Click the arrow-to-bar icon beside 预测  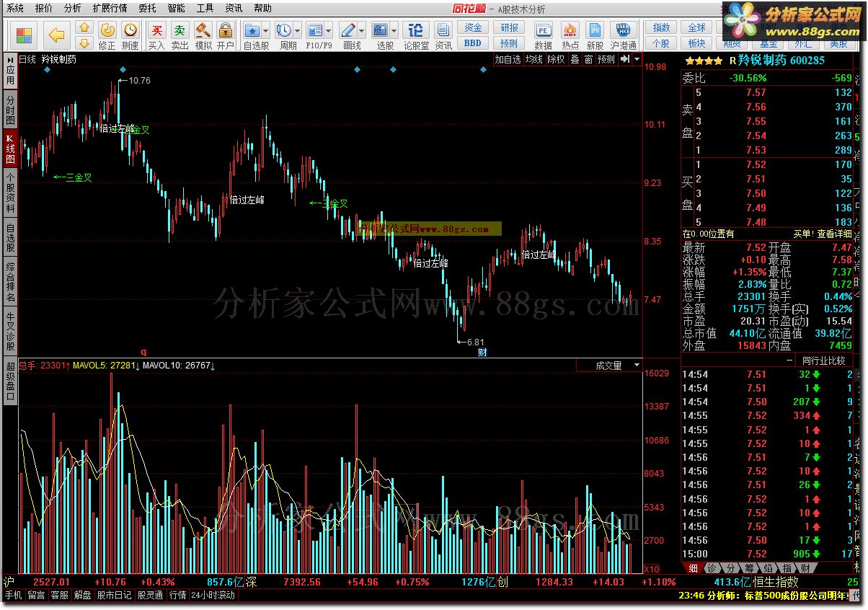coord(625,59)
